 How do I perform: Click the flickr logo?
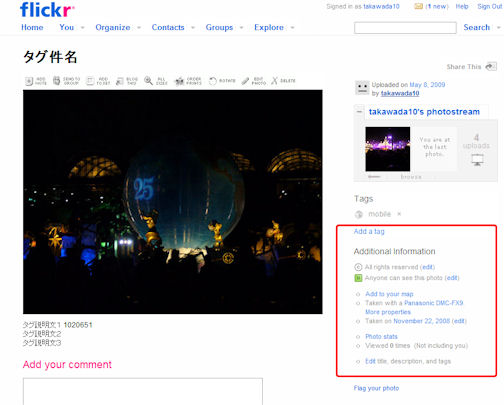pos(47,10)
